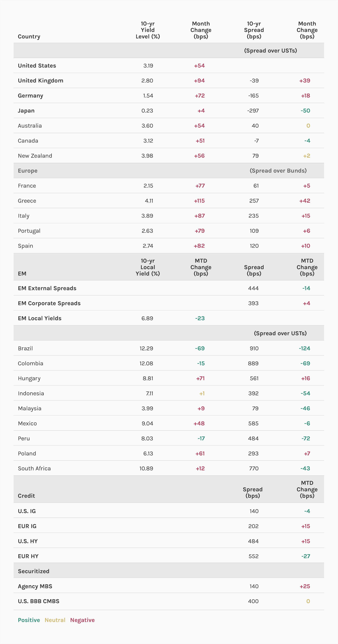The width and height of the screenshot is (338, 644).
Task: Click the Positive legend label
Action: coord(29,620)
